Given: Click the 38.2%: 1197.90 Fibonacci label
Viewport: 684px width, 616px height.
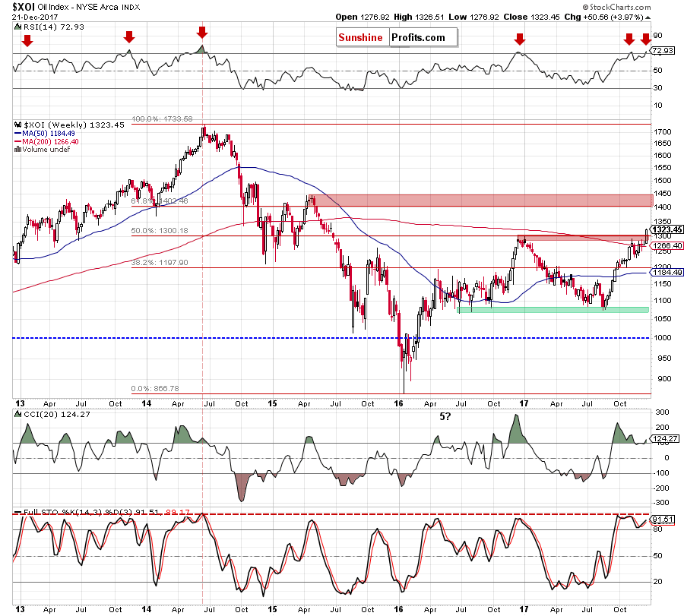Looking at the screenshot, I should click(x=160, y=263).
